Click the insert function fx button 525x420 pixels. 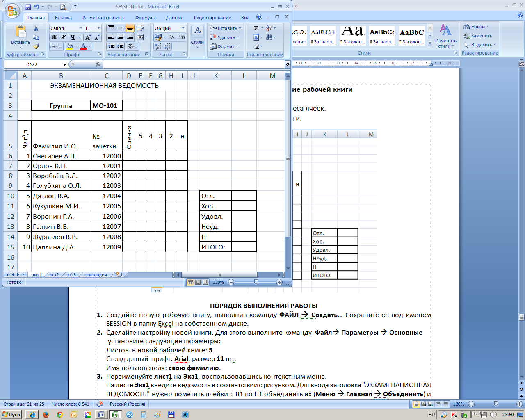point(98,64)
